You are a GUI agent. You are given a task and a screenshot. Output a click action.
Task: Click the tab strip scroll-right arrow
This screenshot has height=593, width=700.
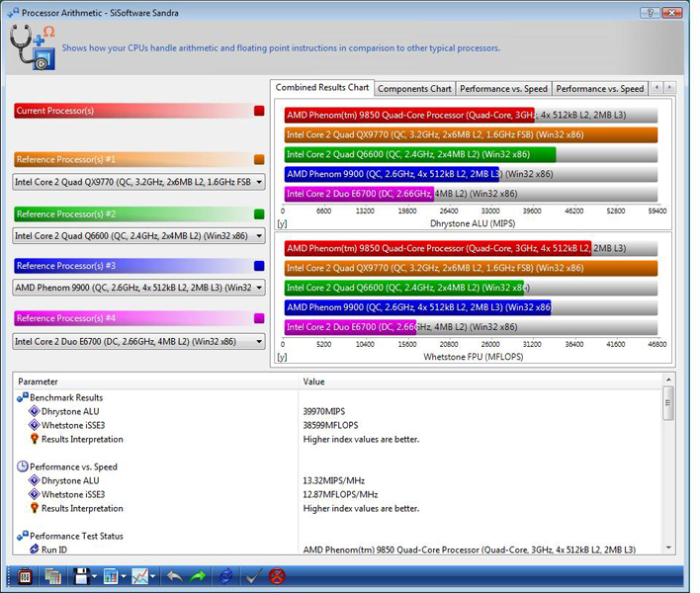pos(669,87)
